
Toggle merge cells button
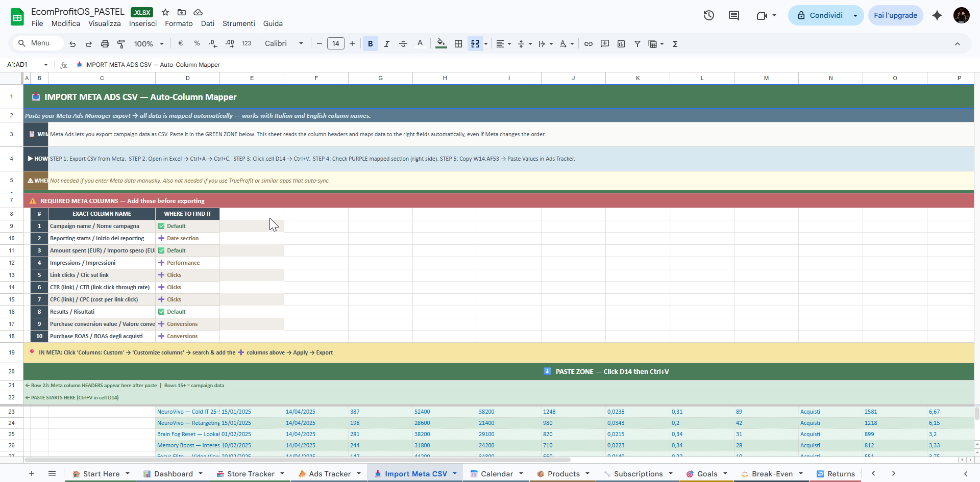475,44
